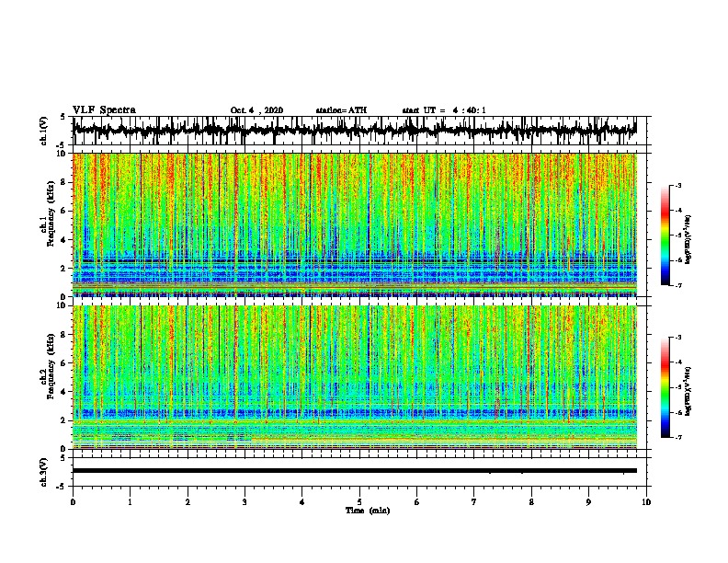Image resolution: width=728 pixels, height=563 pixels.
Task: Click the upper colorbar "log(PSD)" label
Action: [688, 240]
